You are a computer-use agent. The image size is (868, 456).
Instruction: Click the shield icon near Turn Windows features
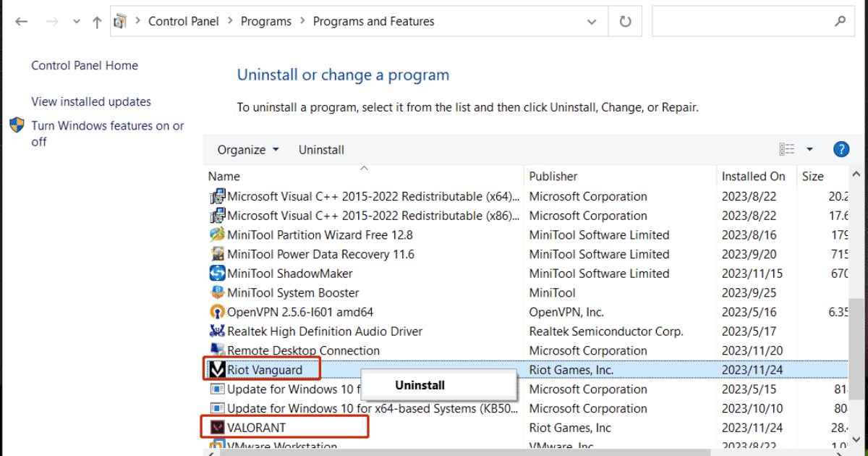17,126
